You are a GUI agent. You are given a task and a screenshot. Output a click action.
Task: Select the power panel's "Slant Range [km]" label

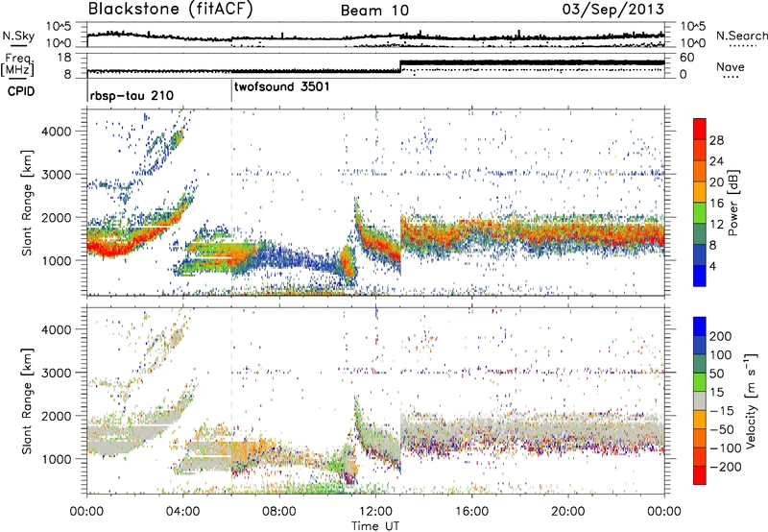coord(27,203)
